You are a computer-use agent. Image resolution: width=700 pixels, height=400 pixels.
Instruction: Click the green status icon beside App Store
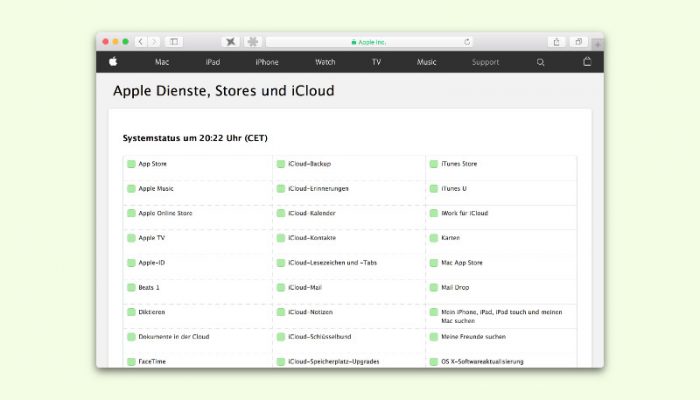(x=131, y=164)
